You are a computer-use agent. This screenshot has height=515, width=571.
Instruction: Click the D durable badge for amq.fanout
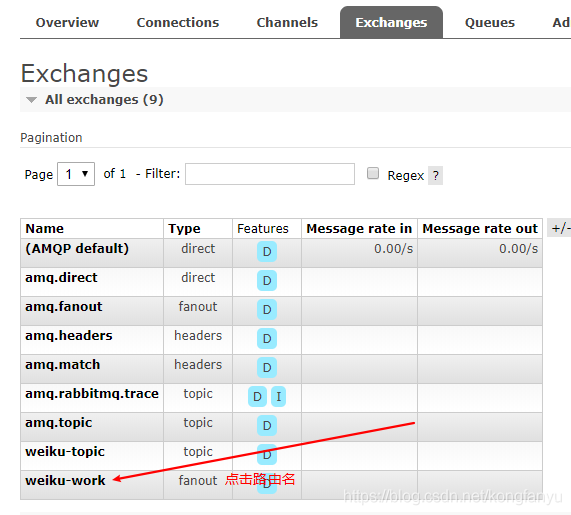point(267,310)
